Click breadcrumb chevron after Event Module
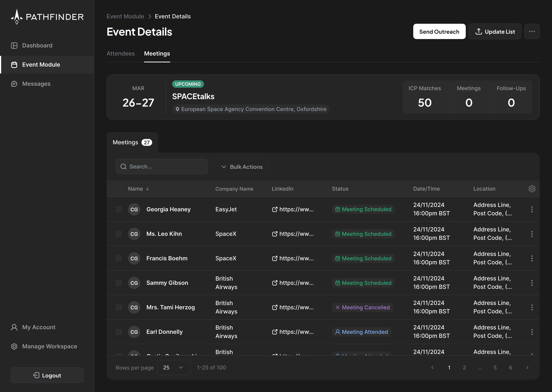 coord(150,16)
